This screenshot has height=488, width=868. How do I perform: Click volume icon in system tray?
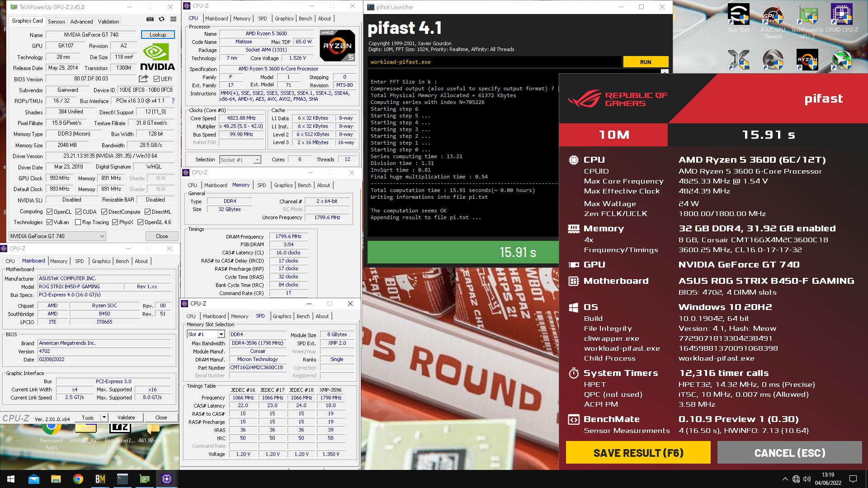pos(807,479)
